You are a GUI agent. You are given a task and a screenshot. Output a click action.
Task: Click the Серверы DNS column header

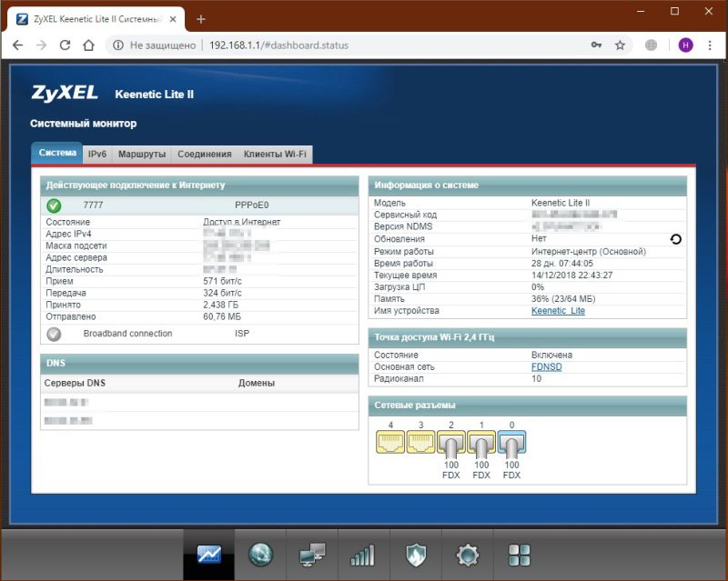[x=75, y=384]
